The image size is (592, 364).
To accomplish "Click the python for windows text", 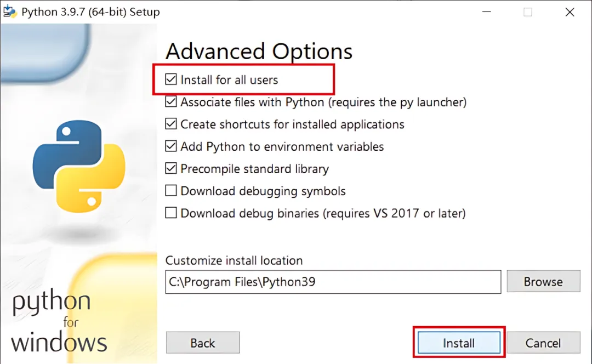I will point(59,322).
